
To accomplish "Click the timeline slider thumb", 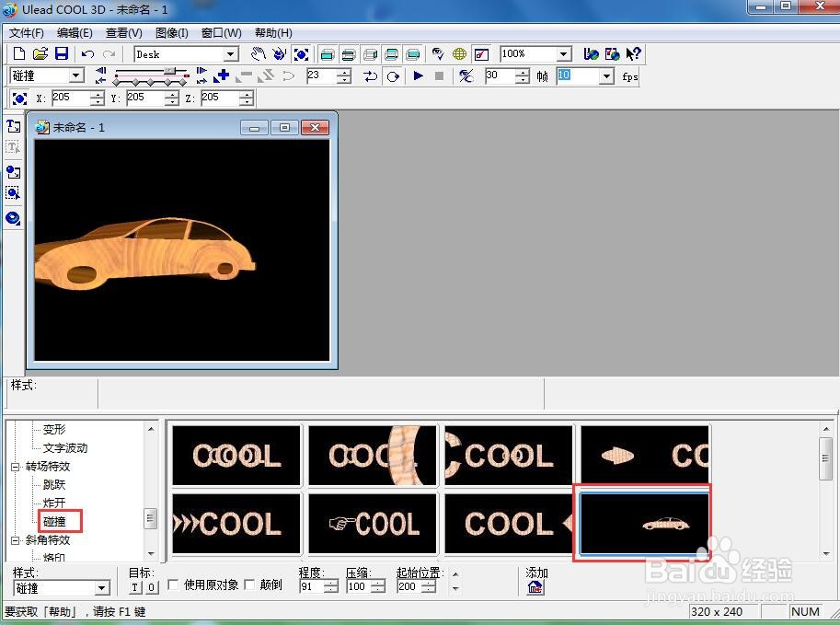I will tap(170, 71).
